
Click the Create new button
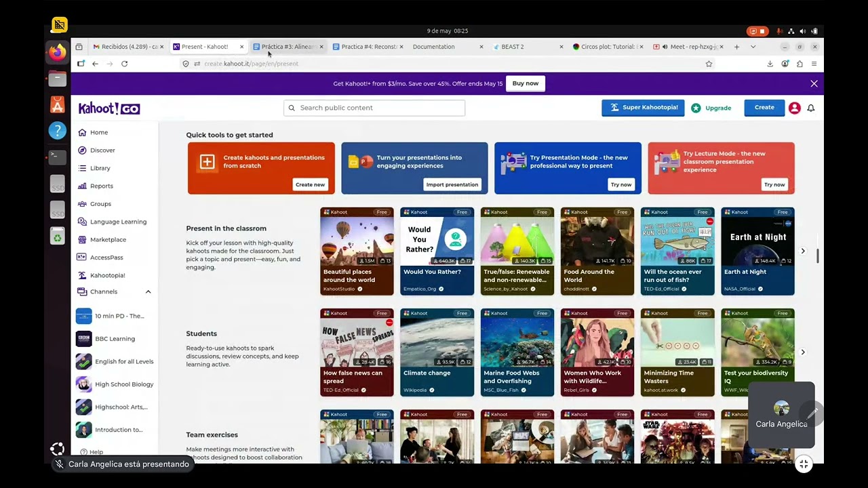pos(310,184)
